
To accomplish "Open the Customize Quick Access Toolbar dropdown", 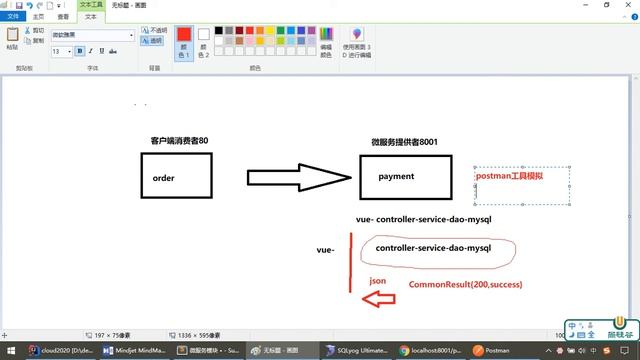I will tap(59, 6).
